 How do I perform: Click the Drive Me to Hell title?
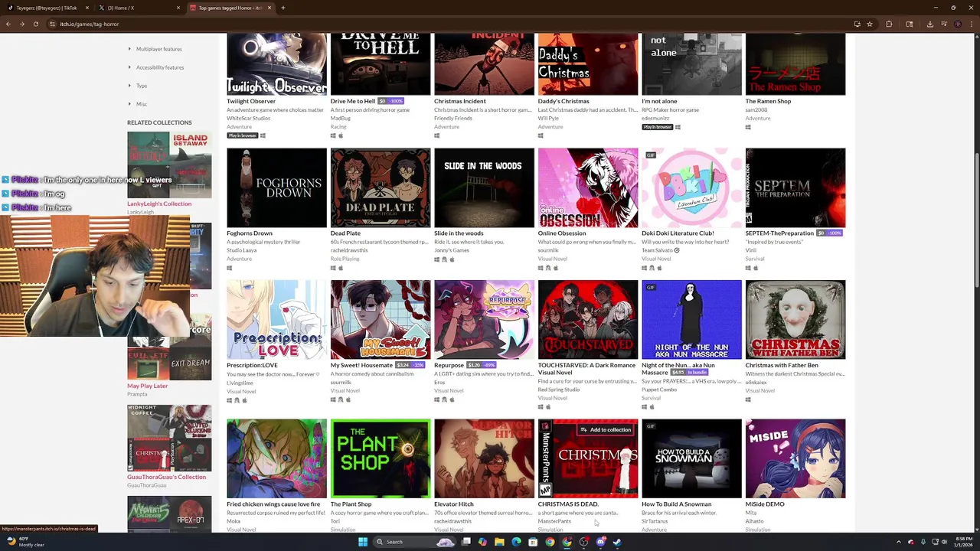(353, 101)
